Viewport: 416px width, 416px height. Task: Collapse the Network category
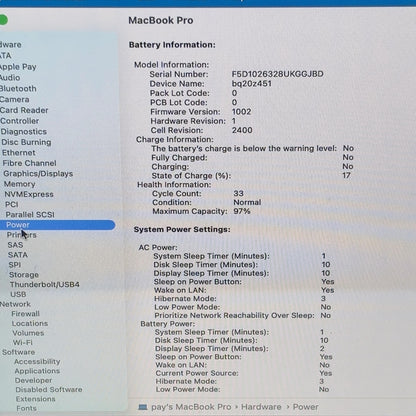[15, 304]
